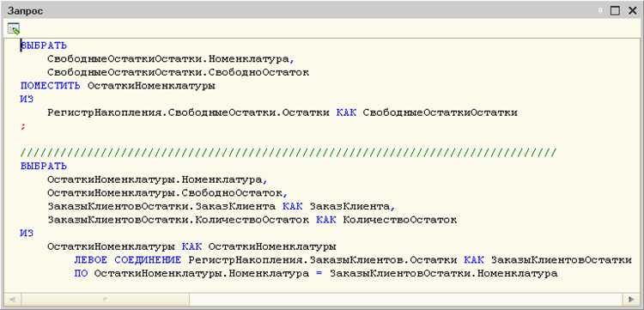Open the query constructor toolbar icon
This screenshot has height=310, width=644.
tap(13, 29)
